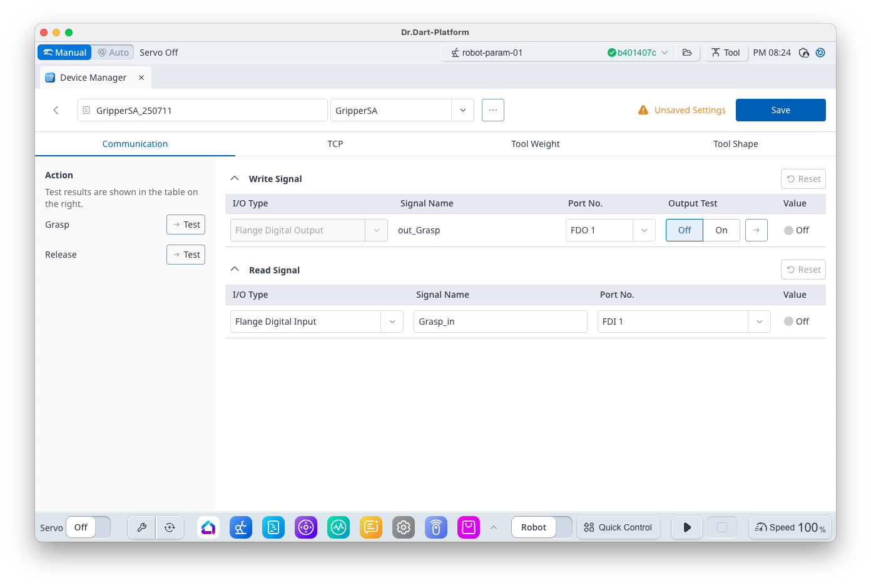Switch to the Tool Weight tab
The image size is (871, 588).
pos(535,144)
